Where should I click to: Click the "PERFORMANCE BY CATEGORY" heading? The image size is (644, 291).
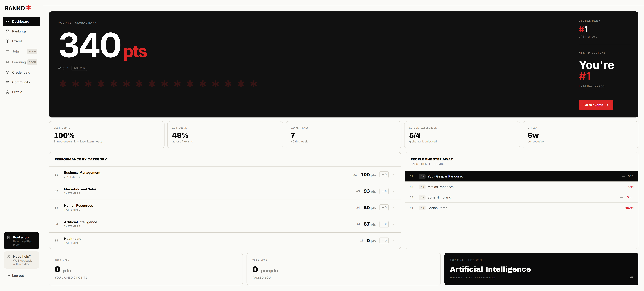[80, 159]
